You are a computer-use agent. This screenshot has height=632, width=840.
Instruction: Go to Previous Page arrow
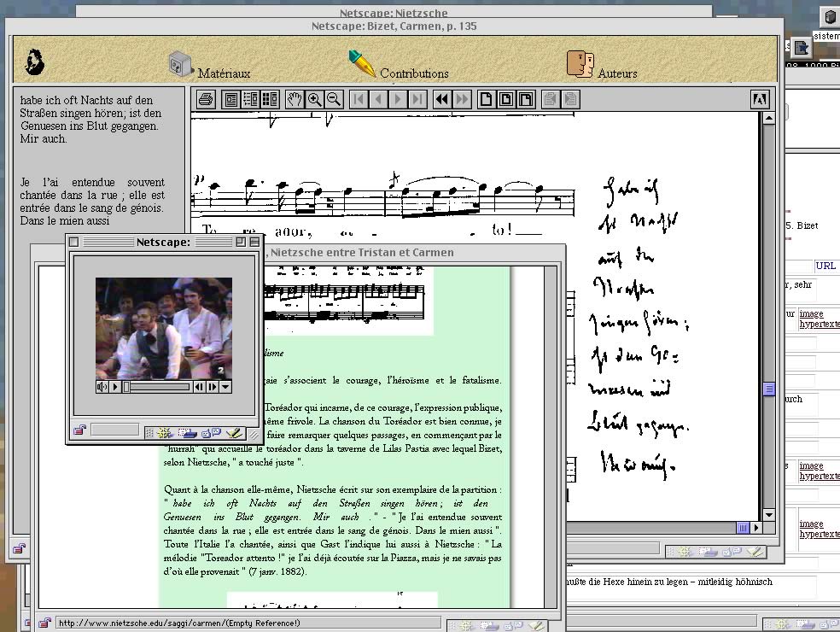point(378,99)
